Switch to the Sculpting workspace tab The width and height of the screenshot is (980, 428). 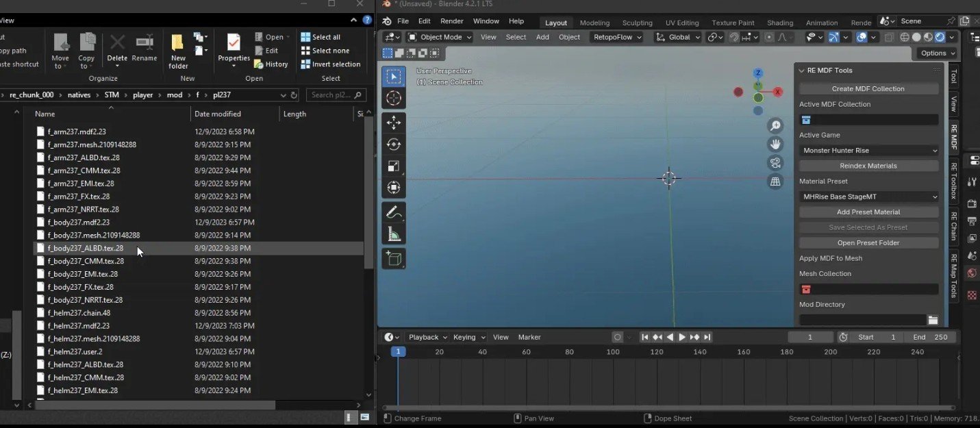[637, 23]
